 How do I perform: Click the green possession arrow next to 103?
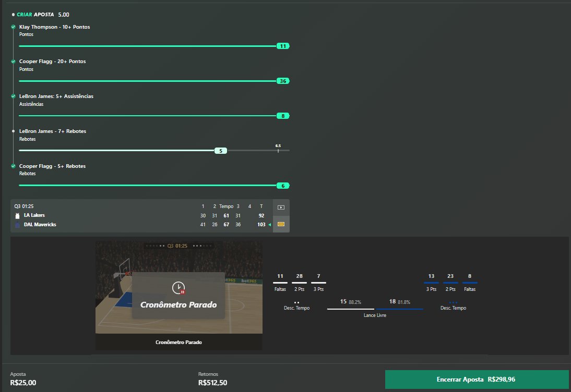click(x=270, y=225)
